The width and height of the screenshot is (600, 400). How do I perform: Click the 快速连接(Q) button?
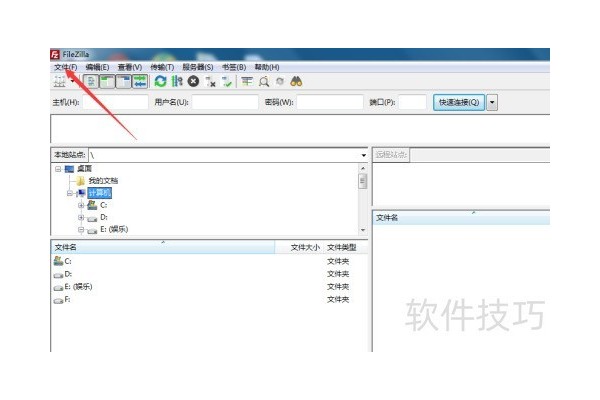click(x=459, y=103)
